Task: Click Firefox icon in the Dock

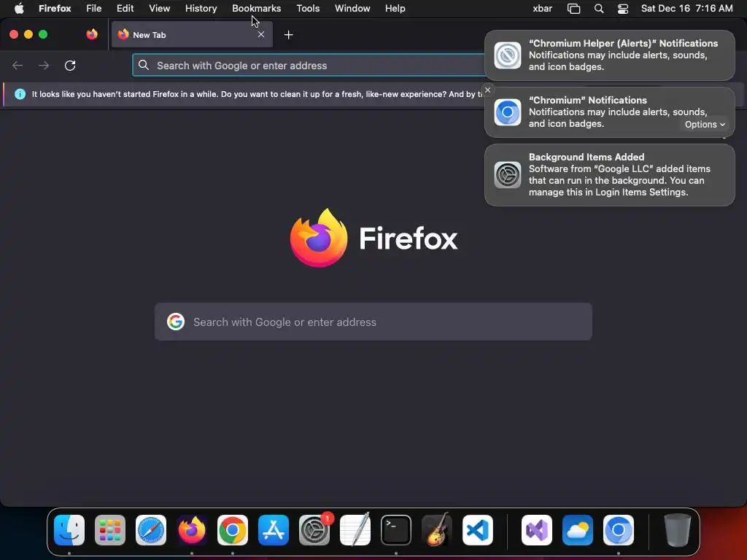Action: [192, 530]
